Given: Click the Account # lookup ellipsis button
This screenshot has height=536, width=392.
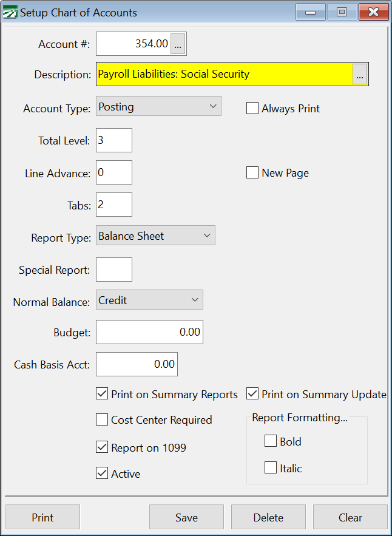Looking at the screenshot, I should click(178, 44).
